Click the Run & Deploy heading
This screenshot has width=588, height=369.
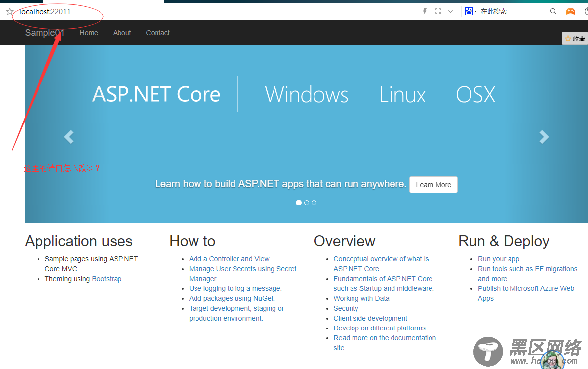point(504,241)
